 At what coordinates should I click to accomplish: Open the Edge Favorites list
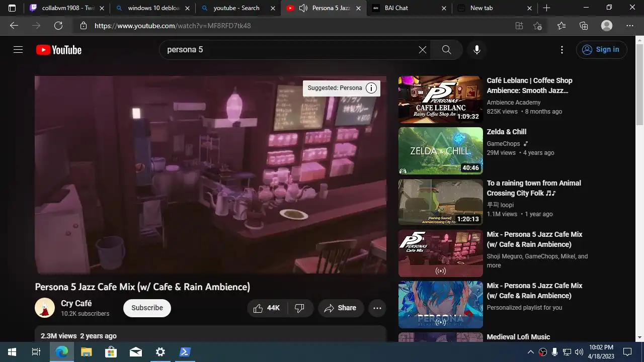(x=561, y=26)
